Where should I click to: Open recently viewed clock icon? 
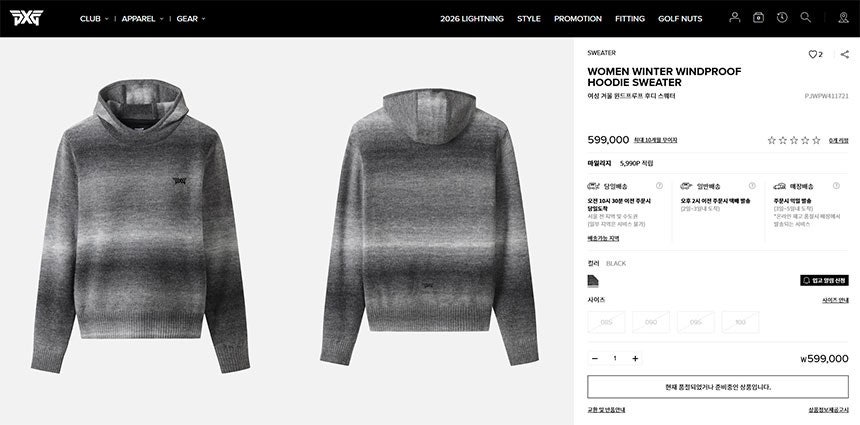782,18
